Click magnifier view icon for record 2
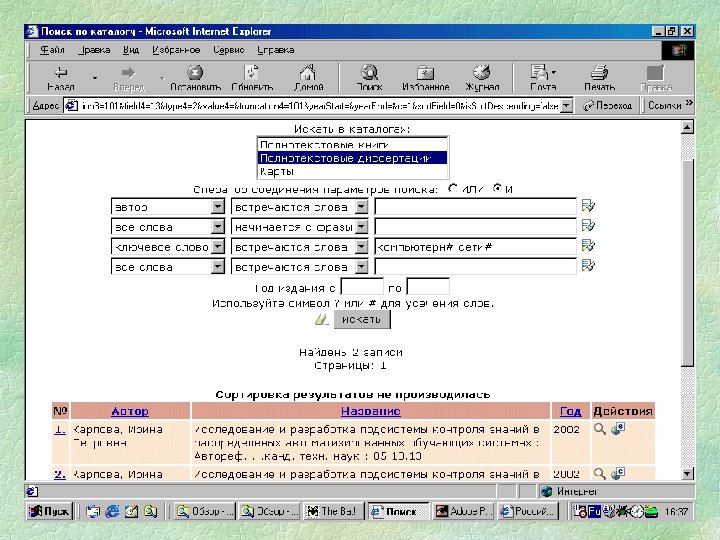The height and width of the screenshot is (540, 720). pos(599,473)
